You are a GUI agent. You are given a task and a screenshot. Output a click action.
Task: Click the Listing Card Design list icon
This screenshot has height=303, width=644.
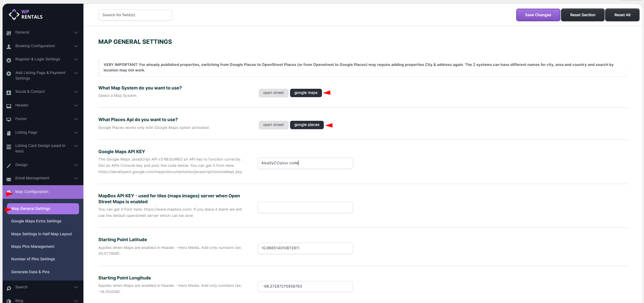[9, 147]
